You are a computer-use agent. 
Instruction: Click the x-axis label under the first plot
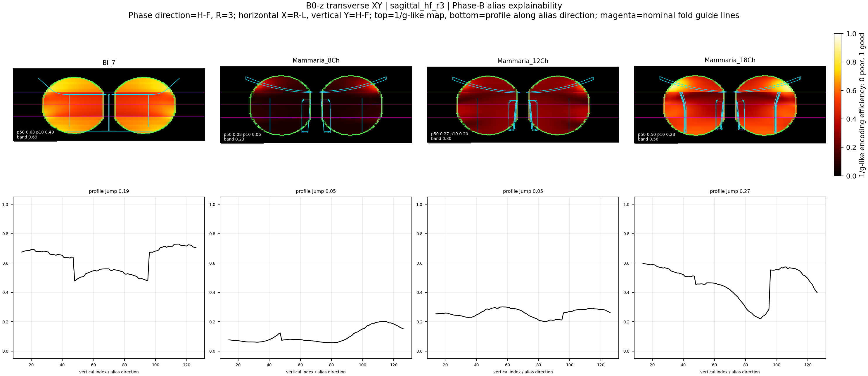coord(109,372)
